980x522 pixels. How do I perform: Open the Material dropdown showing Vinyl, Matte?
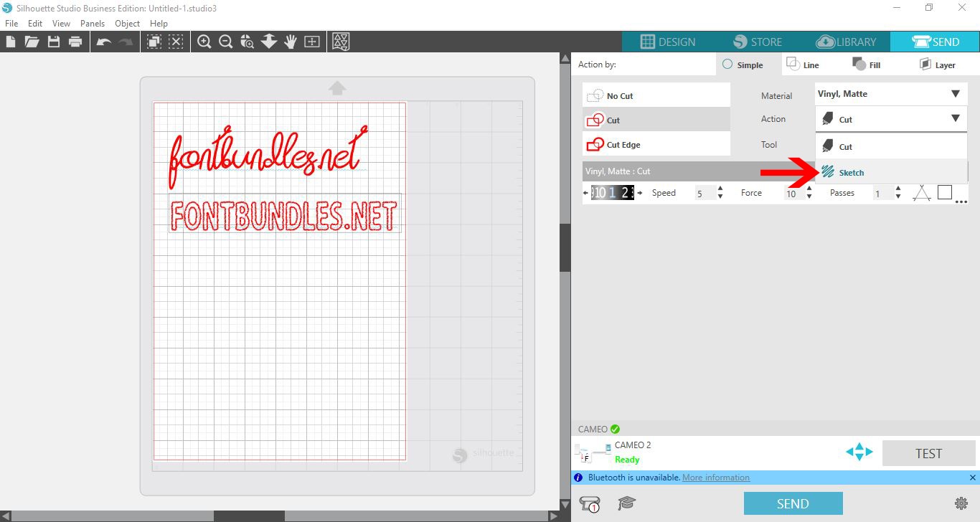tap(891, 94)
